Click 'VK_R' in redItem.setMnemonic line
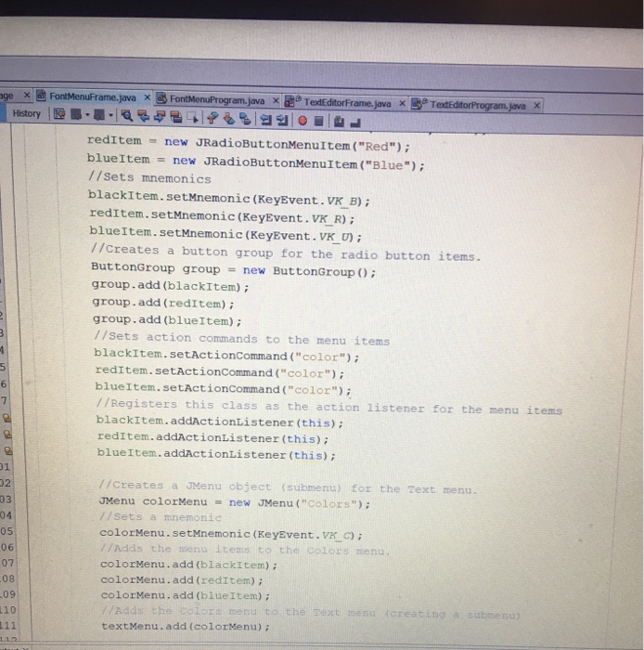Viewport: 644px width, 650px height. coord(328,218)
